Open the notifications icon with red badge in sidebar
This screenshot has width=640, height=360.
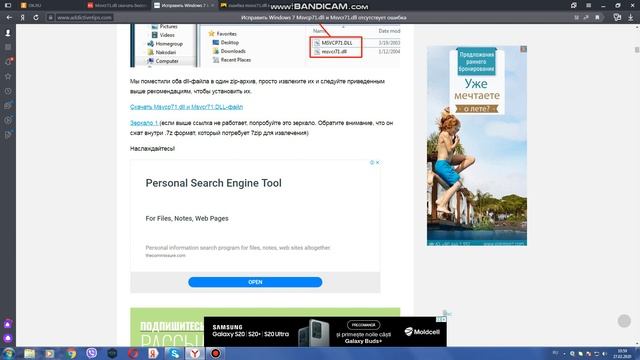click(x=8, y=62)
